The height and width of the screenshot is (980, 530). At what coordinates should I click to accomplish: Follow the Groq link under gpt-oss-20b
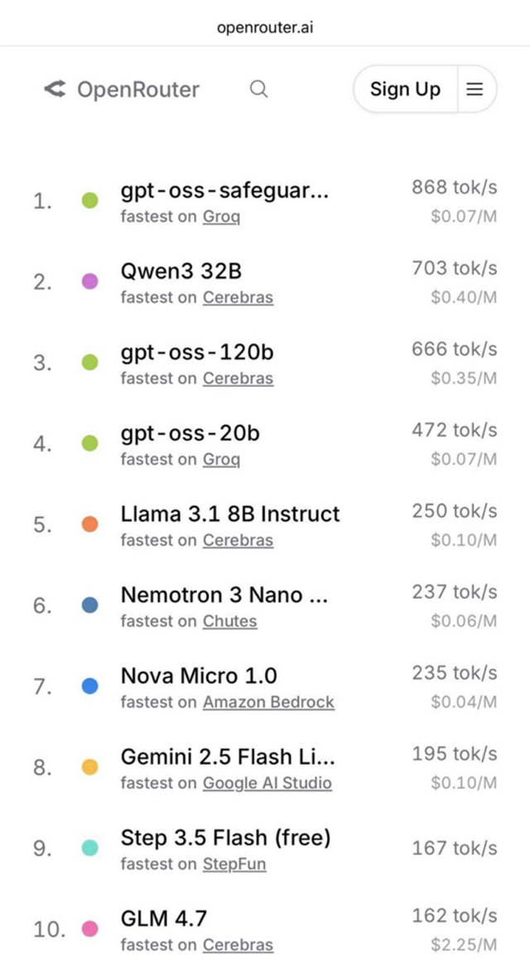coord(221,459)
